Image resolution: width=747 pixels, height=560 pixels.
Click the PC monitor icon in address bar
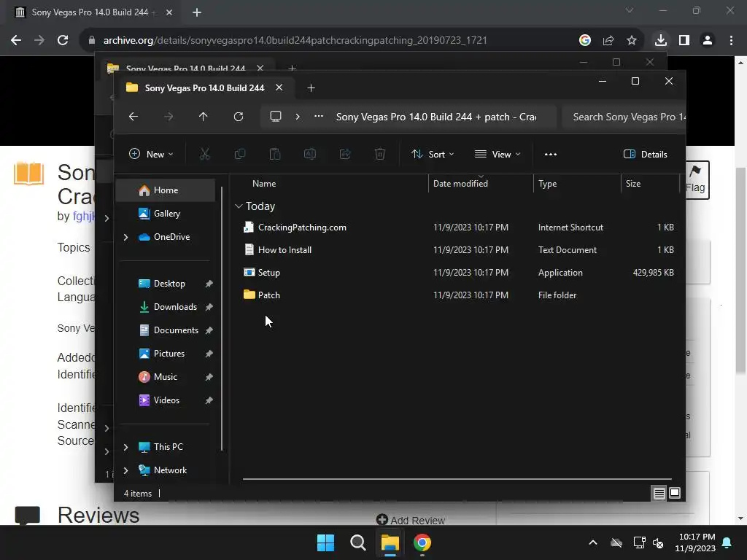click(x=275, y=117)
